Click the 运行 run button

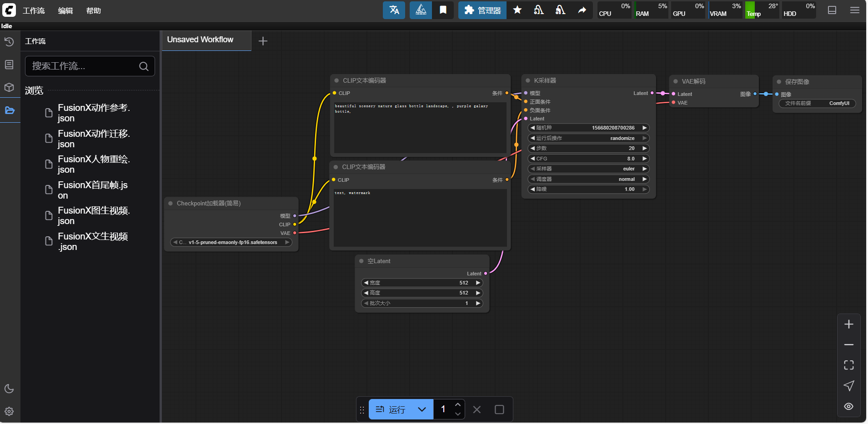[391, 409]
